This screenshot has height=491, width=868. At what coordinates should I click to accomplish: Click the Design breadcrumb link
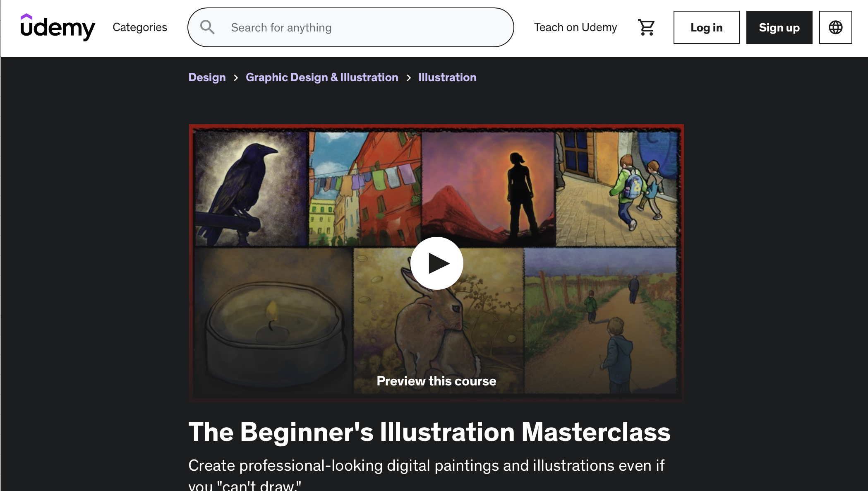[x=206, y=77]
